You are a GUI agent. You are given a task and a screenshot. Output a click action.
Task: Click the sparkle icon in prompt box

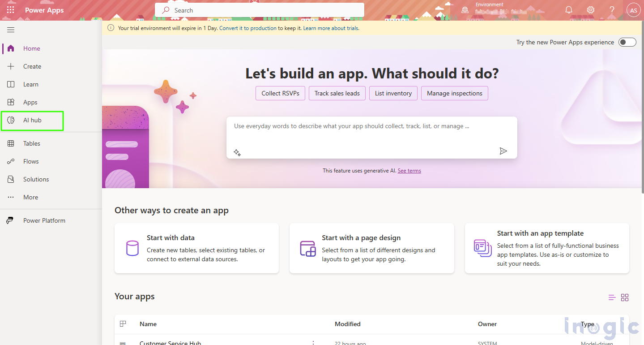tap(237, 153)
